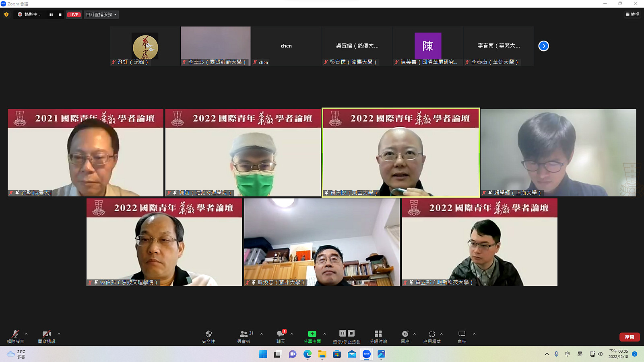The width and height of the screenshot is (644, 362).
Task: Turn on the video camera
Action: [x=47, y=334]
